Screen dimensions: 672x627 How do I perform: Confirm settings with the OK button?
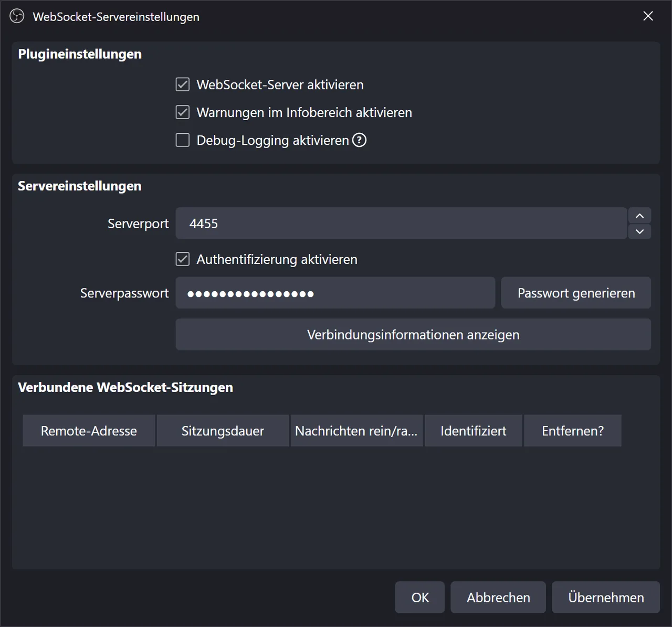pos(420,598)
